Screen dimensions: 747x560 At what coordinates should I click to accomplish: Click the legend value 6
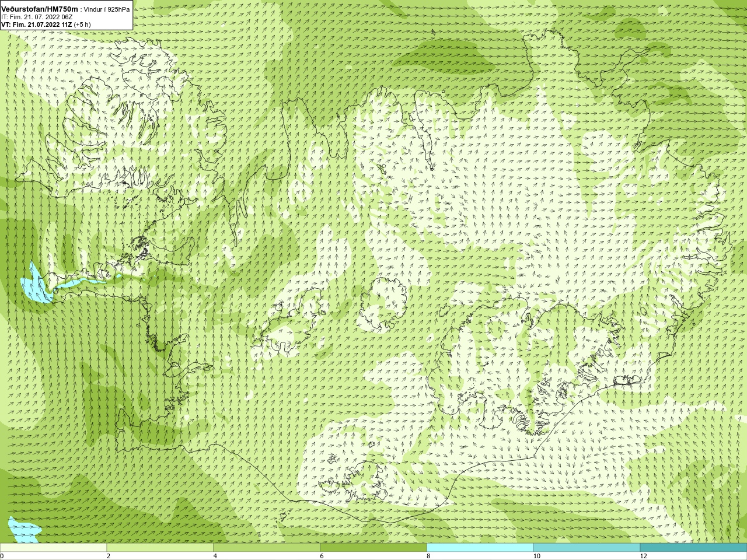pos(322,556)
